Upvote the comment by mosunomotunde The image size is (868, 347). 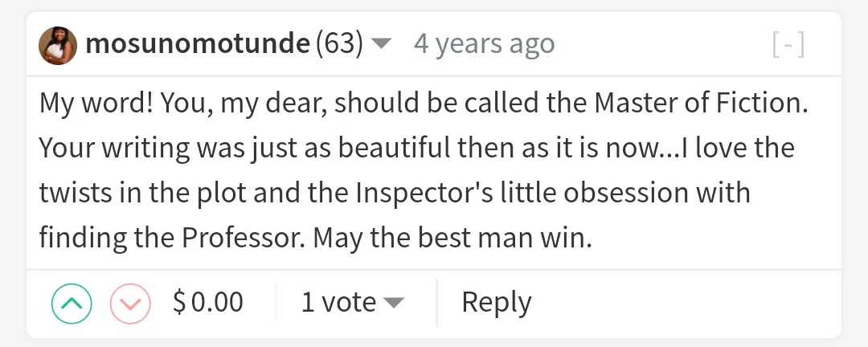72,303
